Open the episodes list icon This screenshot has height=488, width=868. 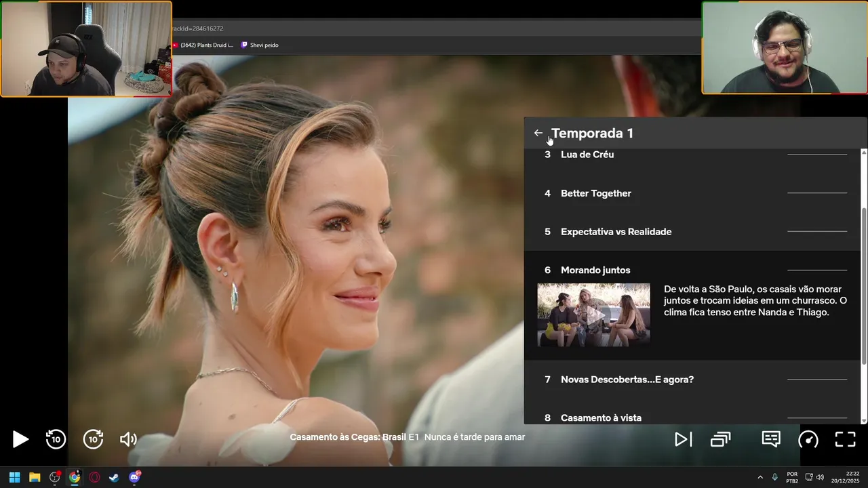click(x=720, y=439)
